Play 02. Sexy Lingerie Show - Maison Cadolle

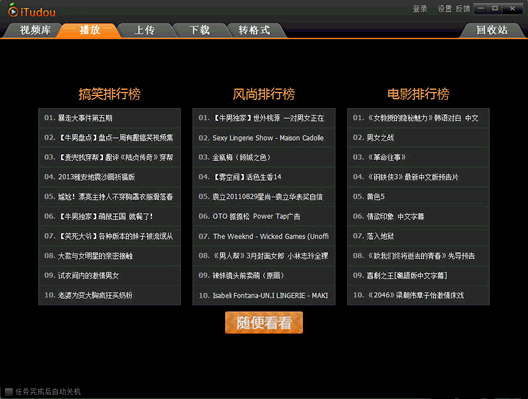click(x=264, y=138)
